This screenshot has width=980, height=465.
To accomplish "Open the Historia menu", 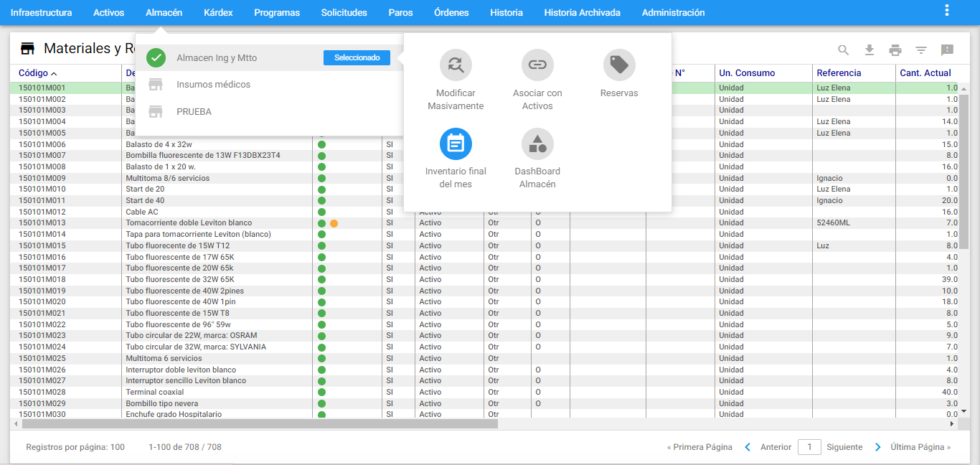I will pos(507,13).
